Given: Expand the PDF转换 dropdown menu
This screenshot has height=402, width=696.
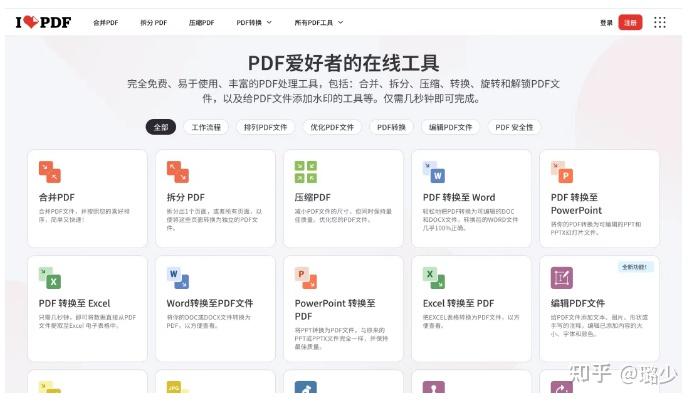Looking at the screenshot, I should click(254, 23).
